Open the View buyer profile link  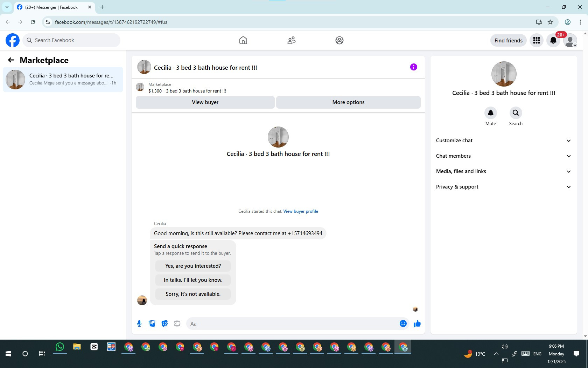tap(301, 211)
